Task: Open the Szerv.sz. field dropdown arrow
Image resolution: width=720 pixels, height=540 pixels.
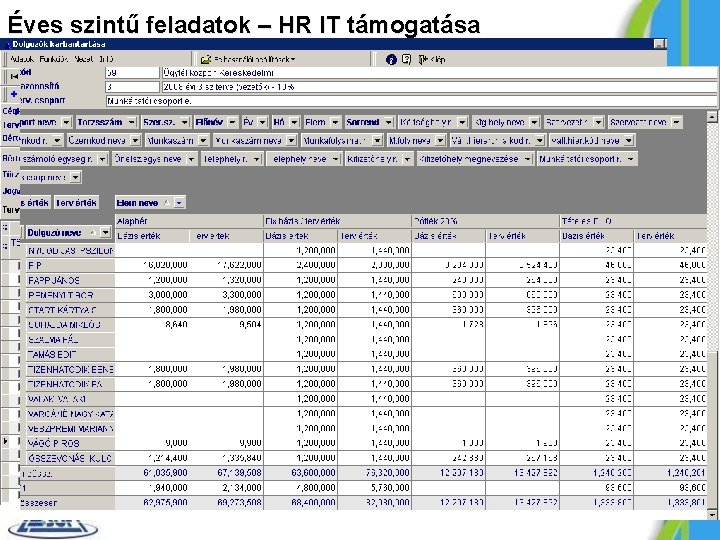Action: (x=184, y=122)
